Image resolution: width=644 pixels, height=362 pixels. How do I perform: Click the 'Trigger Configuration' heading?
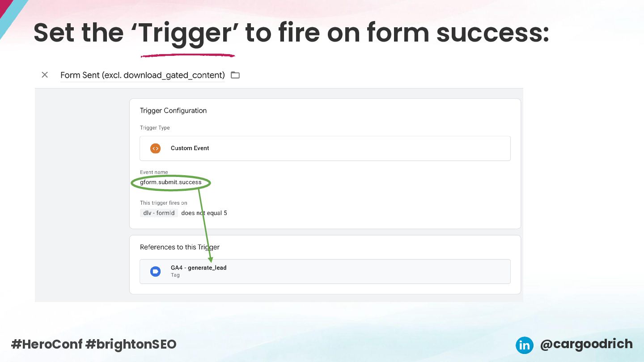[173, 110]
